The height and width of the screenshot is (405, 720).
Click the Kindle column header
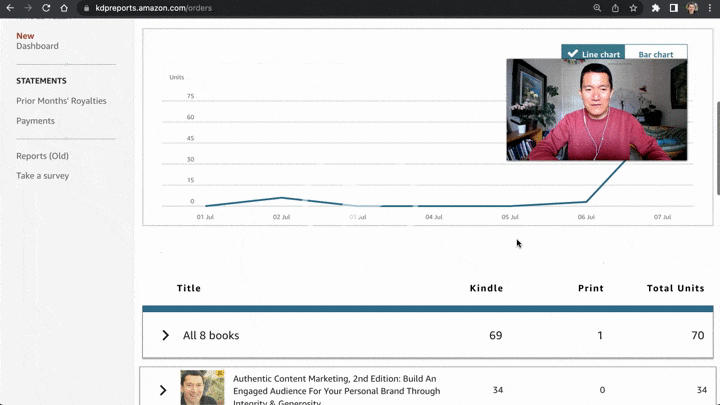coord(486,288)
